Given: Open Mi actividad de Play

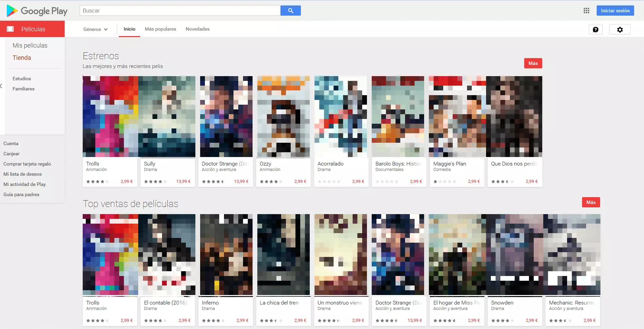Looking at the screenshot, I should [x=25, y=184].
